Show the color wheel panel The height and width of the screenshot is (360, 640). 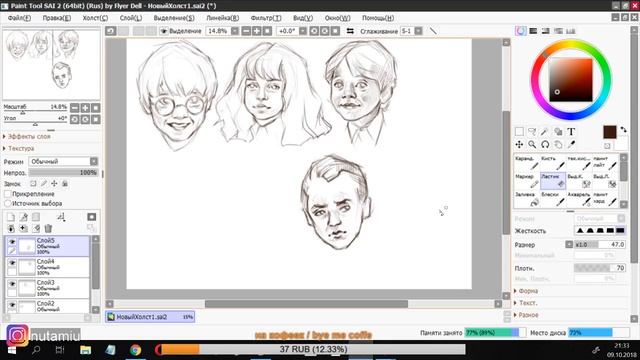pyautogui.click(x=520, y=31)
